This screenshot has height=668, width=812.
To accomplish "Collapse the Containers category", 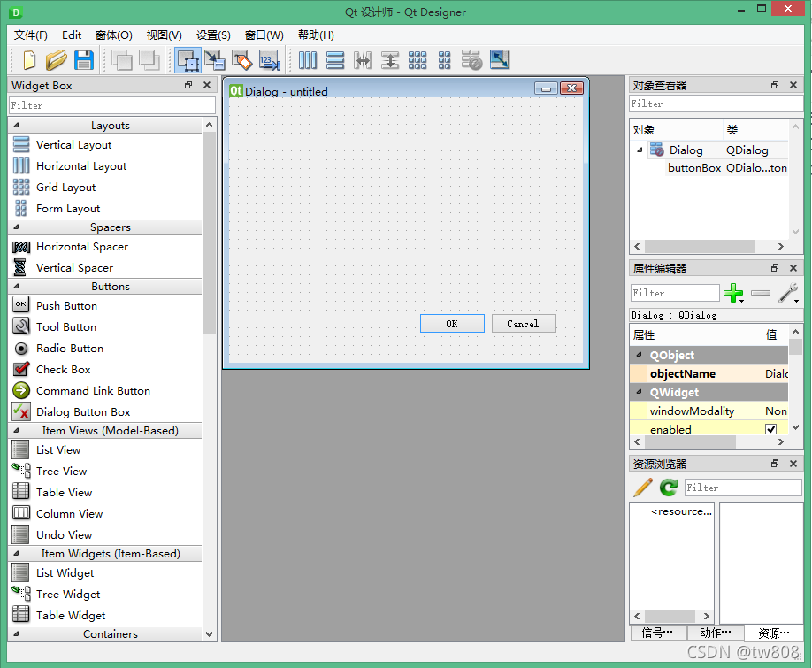I will [x=16, y=633].
